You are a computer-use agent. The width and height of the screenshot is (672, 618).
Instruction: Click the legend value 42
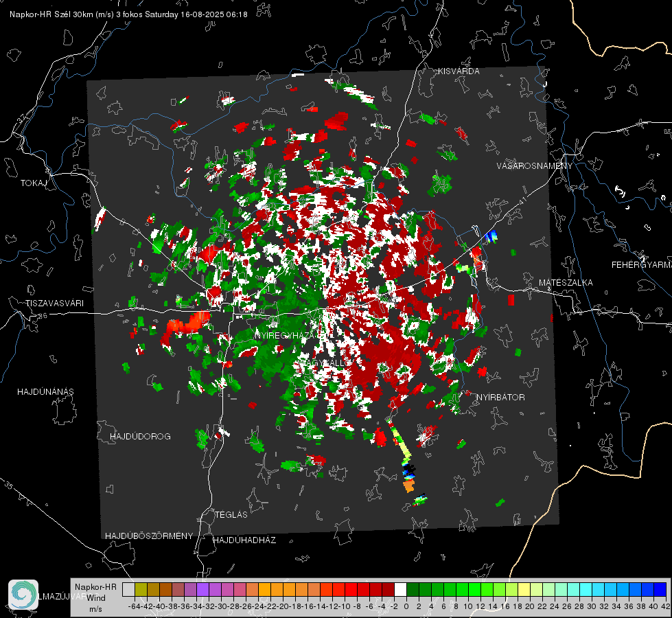pyautogui.click(x=665, y=607)
